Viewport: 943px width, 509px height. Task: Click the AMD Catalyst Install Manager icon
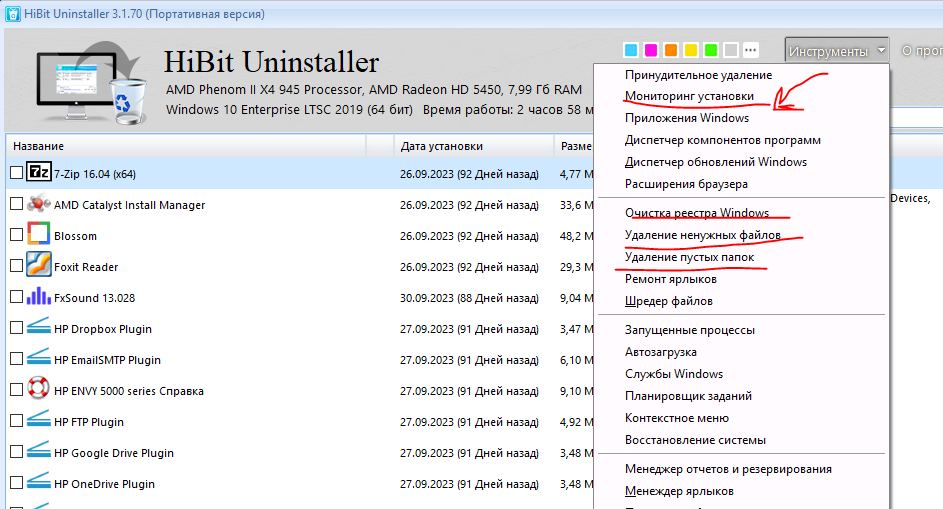[38, 204]
